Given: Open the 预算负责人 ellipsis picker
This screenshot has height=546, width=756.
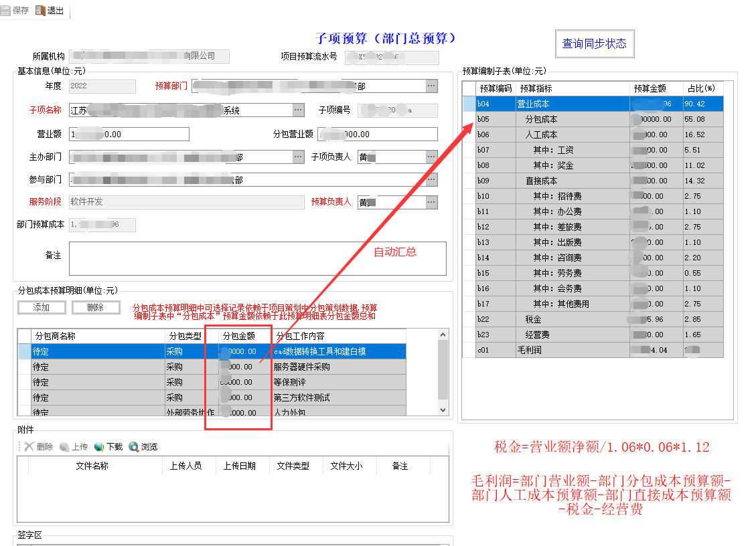Looking at the screenshot, I should [431, 202].
